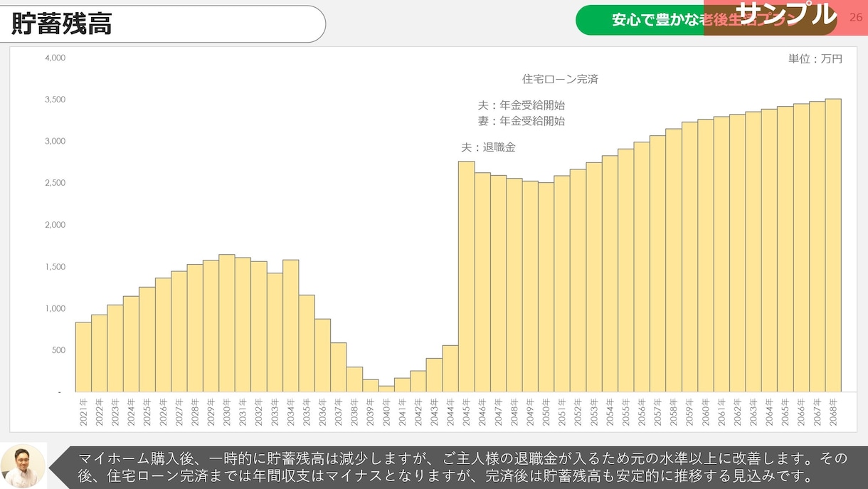Screen dimensions: 868x489
Task: Select the chart bar for 2038年
Action: click(354, 379)
